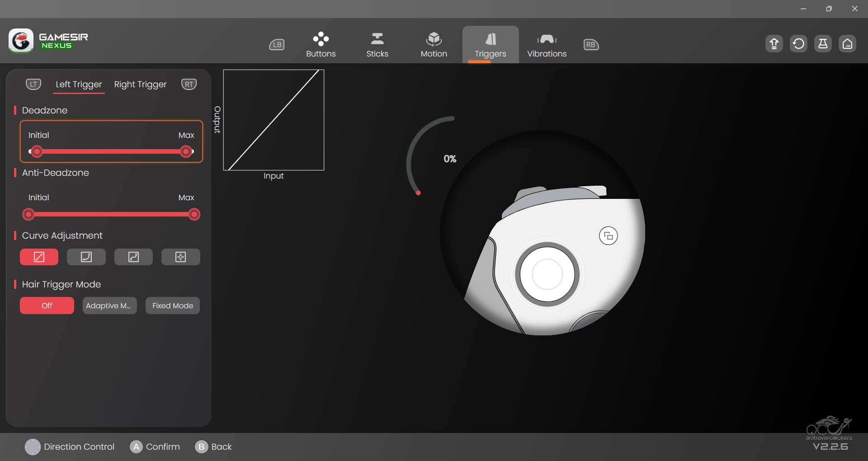Click the upload arrow icon in top-right toolbar
The image size is (868, 461).
click(774, 44)
